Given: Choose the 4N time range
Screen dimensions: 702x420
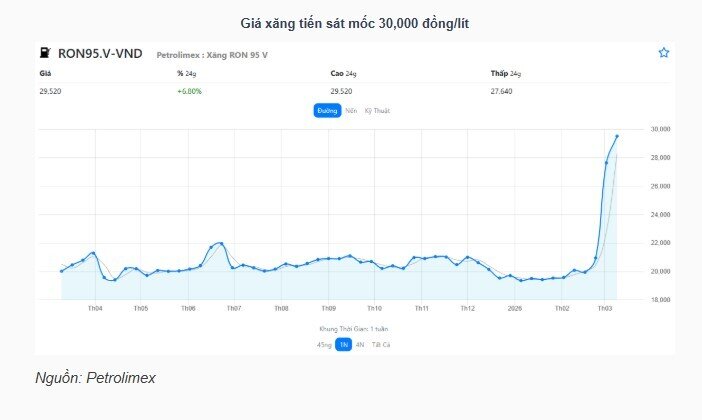Looking at the screenshot, I should (360, 344).
